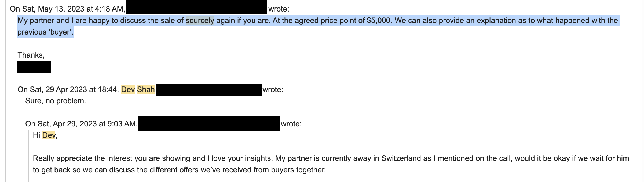Click 'wrote:' after the Dev Shah email

(x=273, y=89)
